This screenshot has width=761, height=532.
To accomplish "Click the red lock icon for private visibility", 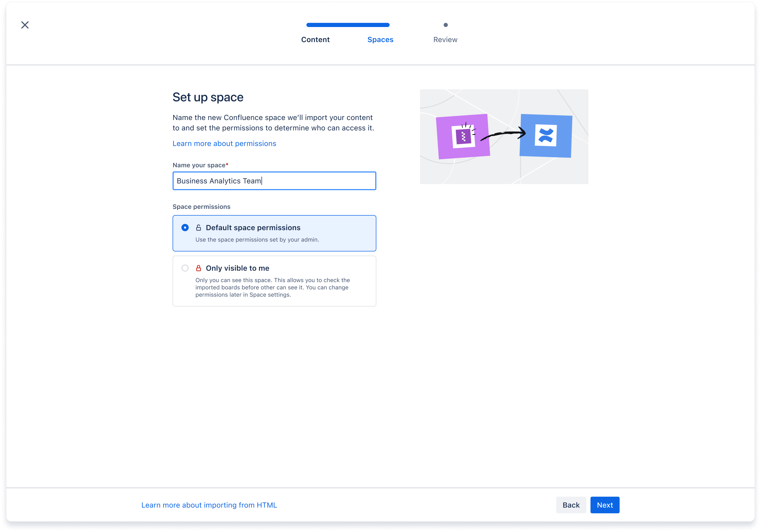I will tap(199, 268).
